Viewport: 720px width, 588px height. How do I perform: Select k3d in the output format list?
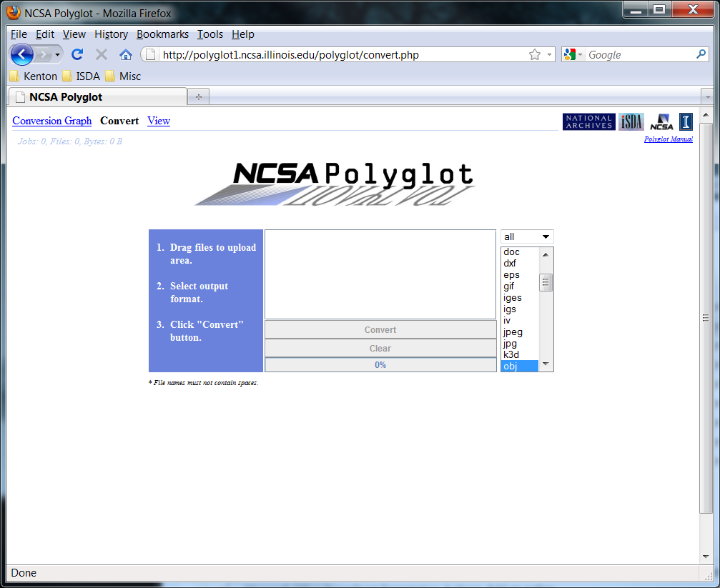(519, 355)
